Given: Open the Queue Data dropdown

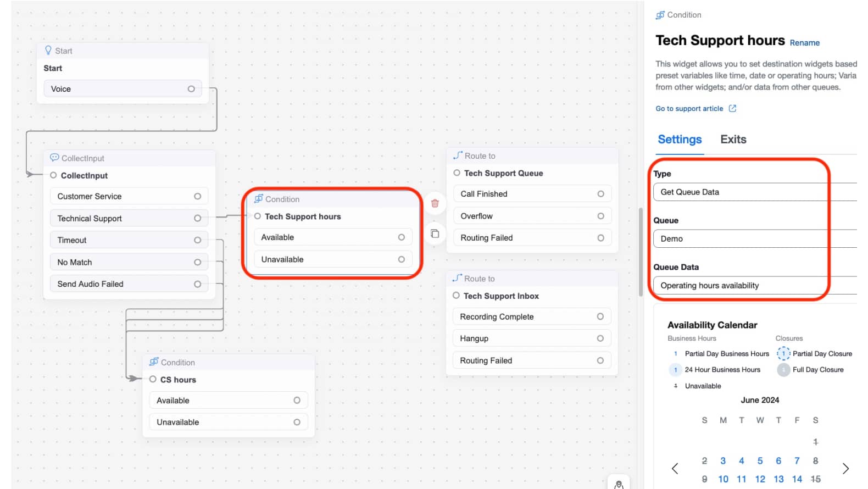Looking at the screenshot, I should click(x=753, y=286).
